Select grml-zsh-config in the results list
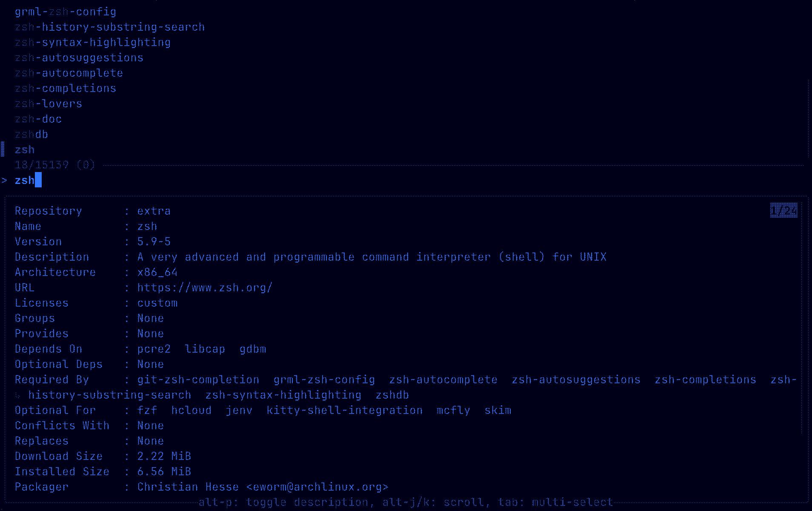This screenshot has height=511, width=812. click(x=65, y=12)
